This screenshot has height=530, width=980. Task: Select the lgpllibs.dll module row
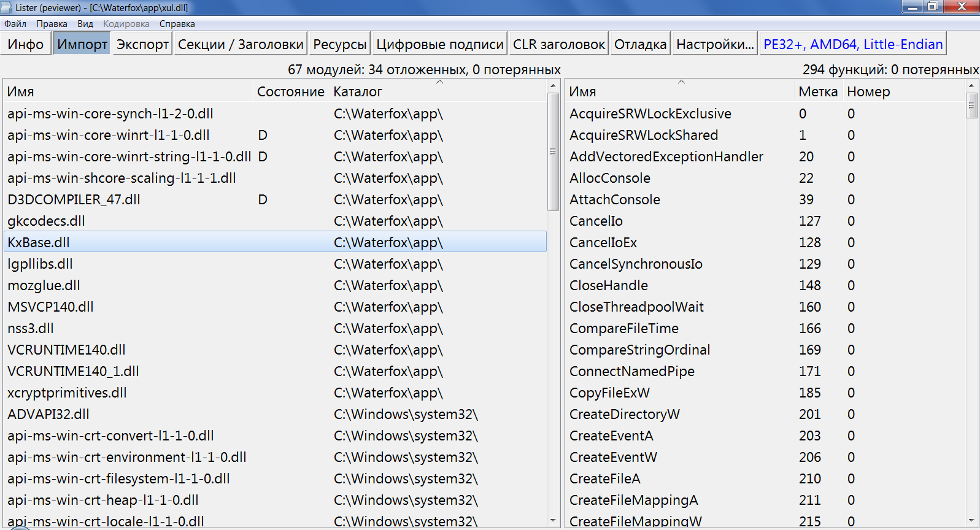[x=275, y=264]
